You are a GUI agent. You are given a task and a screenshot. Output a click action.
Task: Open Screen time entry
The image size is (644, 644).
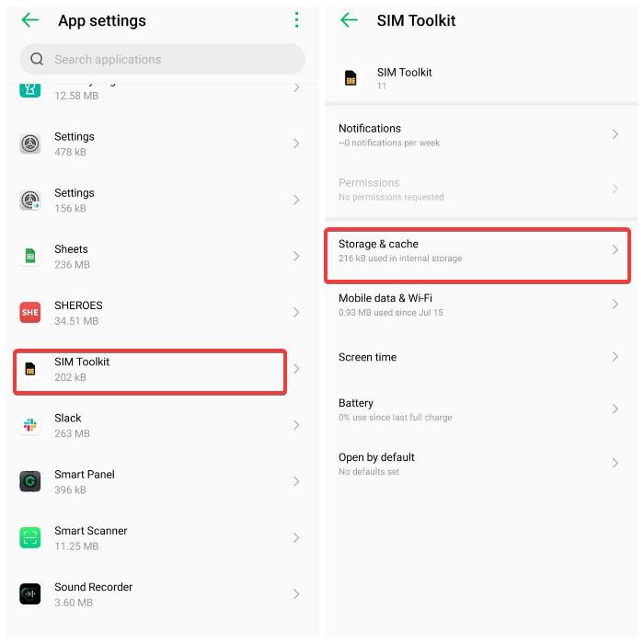[x=478, y=357]
